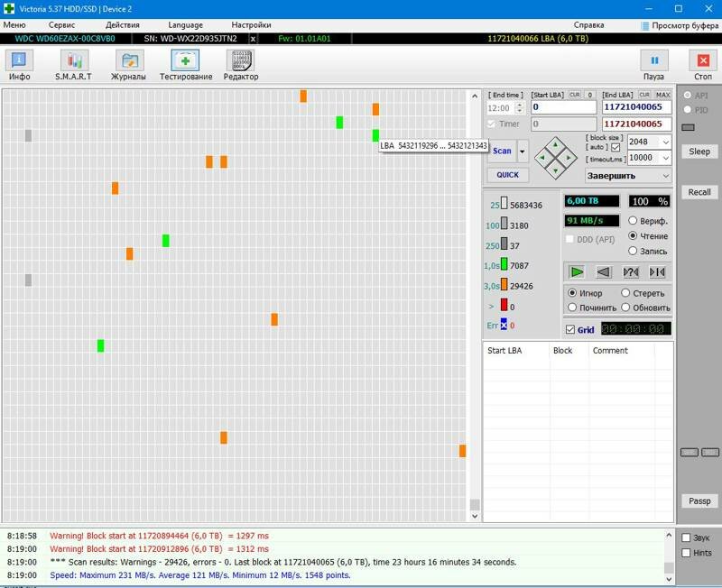Select the Запись write radio button
Viewport: 722px width, 588px height.
pyautogui.click(x=633, y=251)
